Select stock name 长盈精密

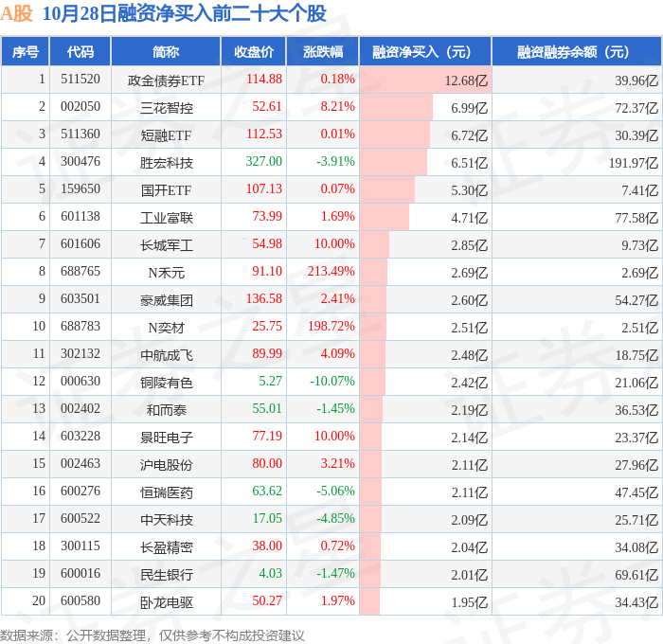click(166, 547)
